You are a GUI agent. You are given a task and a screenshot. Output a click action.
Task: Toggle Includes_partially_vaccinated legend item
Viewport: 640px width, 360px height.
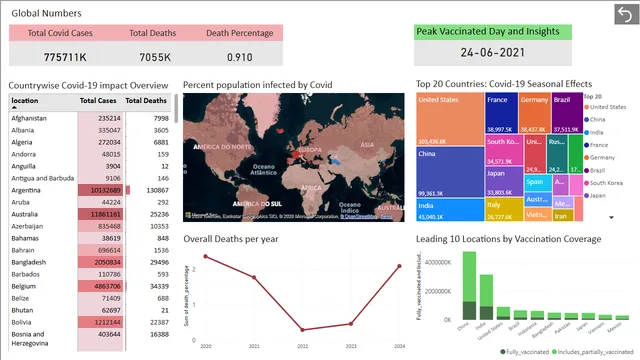tap(592, 351)
